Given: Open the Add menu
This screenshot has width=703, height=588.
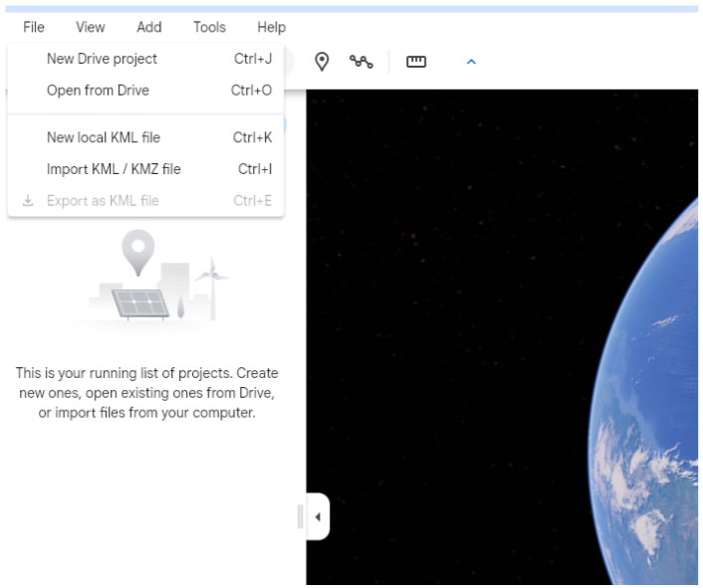Looking at the screenshot, I should 149,27.
